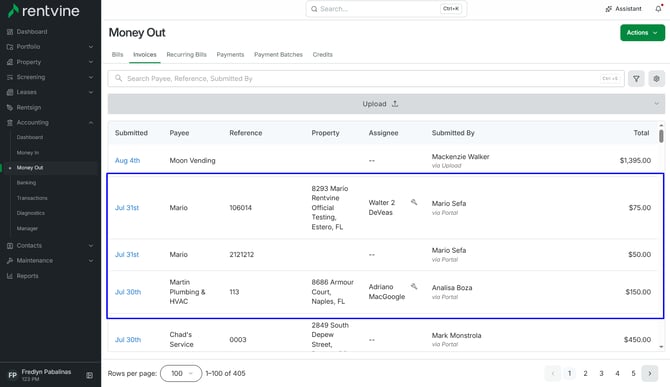Click the Rentvine logo

click(44, 11)
